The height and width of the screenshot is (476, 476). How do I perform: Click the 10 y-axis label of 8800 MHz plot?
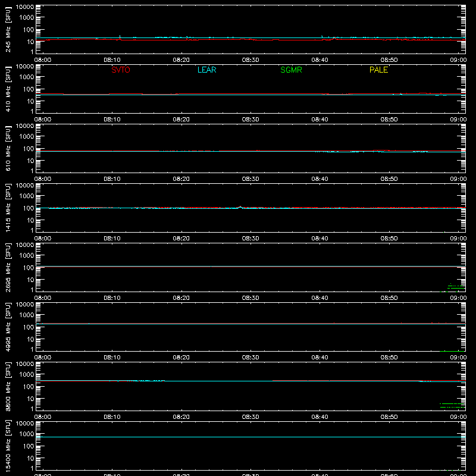[x=30, y=399]
